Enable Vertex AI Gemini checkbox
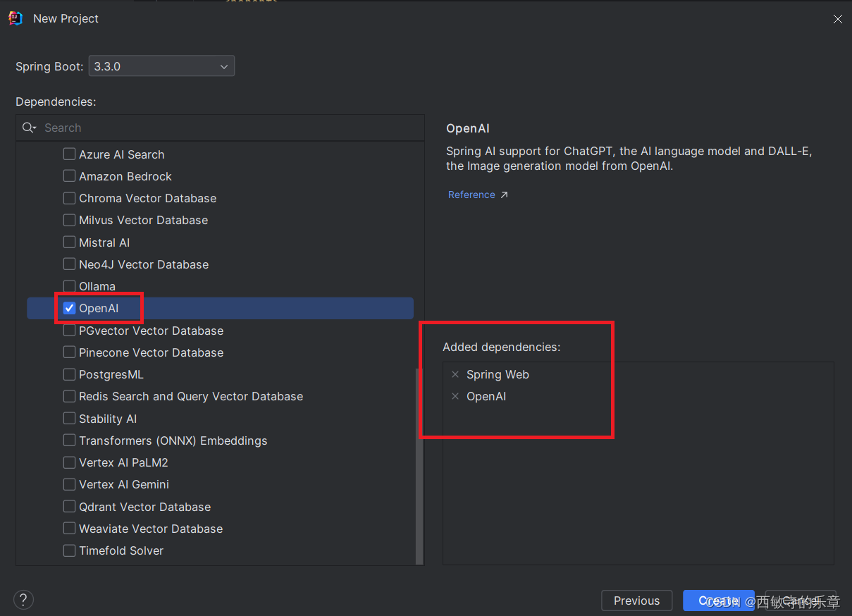This screenshot has height=616, width=852. pyautogui.click(x=69, y=484)
